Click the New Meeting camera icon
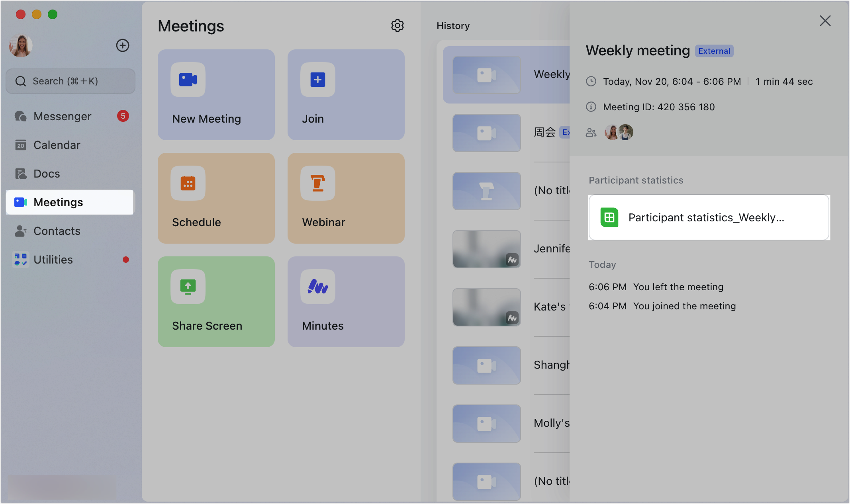Image resolution: width=850 pixels, height=504 pixels. click(188, 80)
